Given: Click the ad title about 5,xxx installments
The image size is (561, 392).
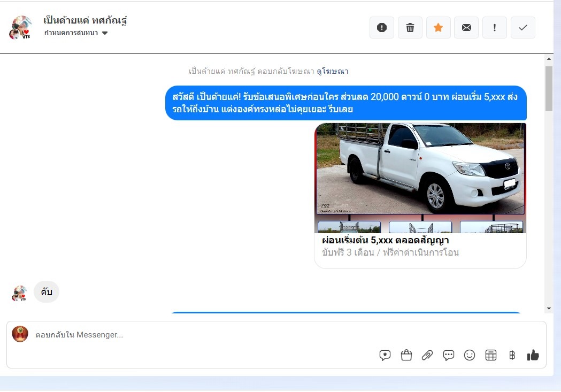Looking at the screenshot, I should pos(385,241).
